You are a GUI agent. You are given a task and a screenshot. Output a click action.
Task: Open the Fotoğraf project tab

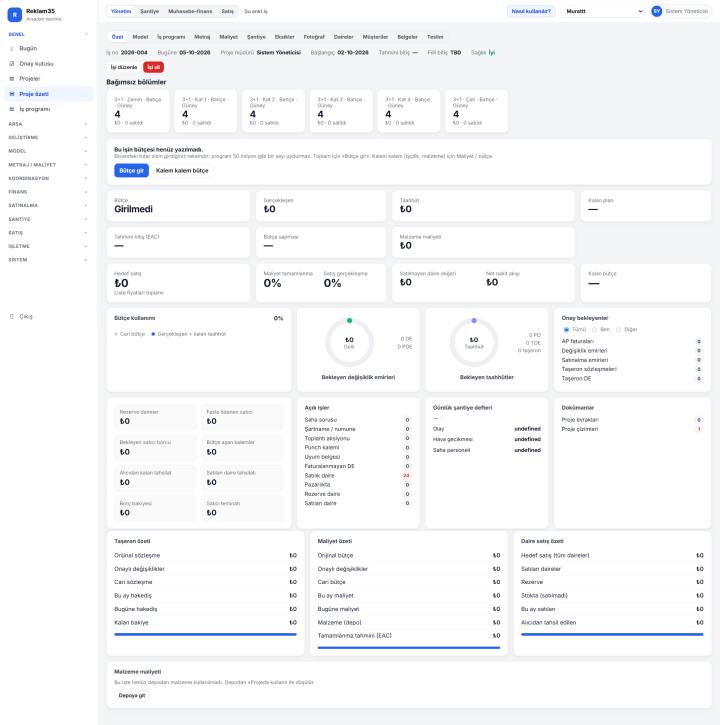314,37
